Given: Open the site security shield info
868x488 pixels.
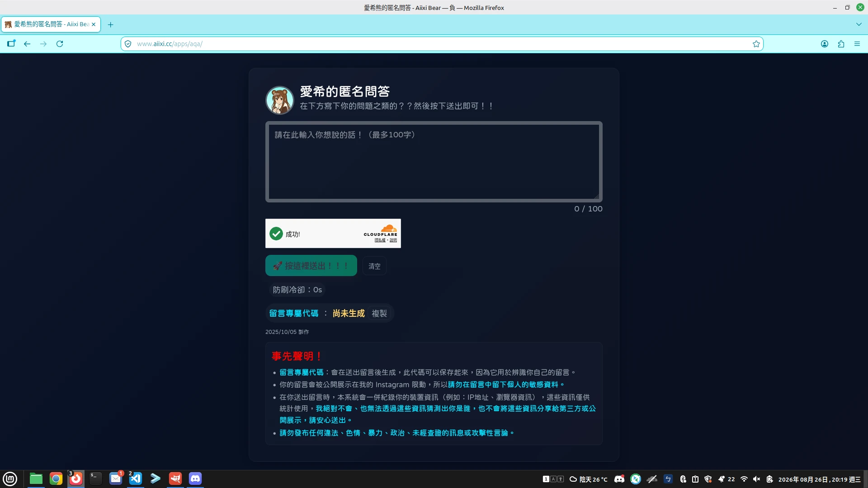Looking at the screenshot, I should pyautogui.click(x=128, y=44).
